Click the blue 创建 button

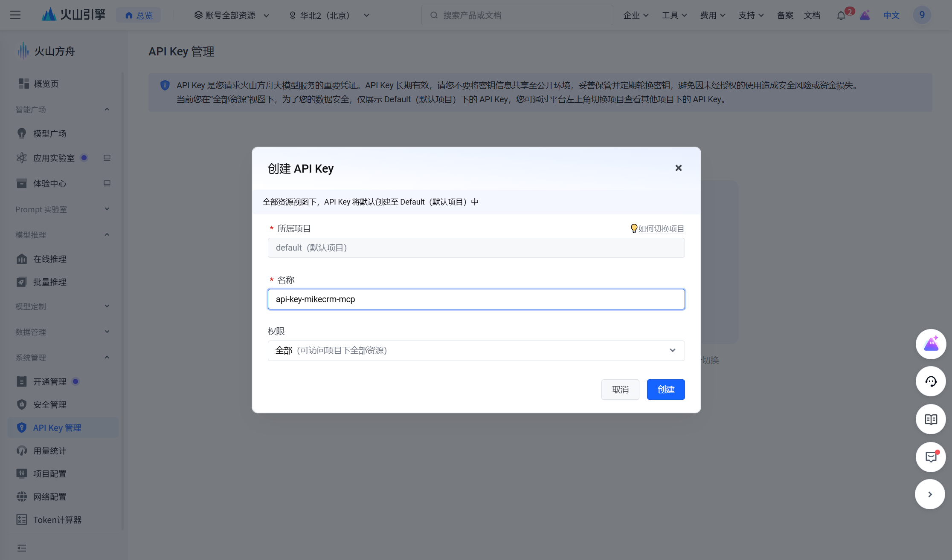665,390
